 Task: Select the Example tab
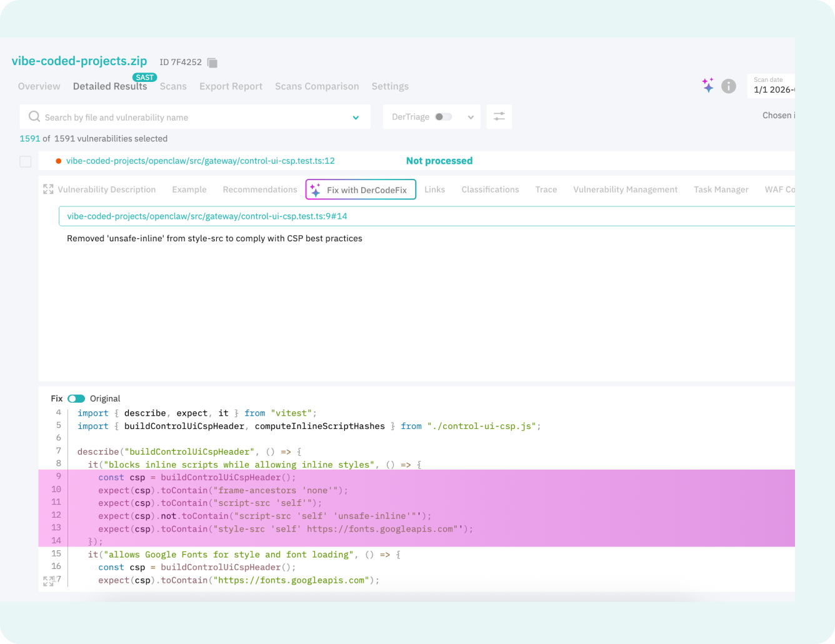pyautogui.click(x=189, y=189)
